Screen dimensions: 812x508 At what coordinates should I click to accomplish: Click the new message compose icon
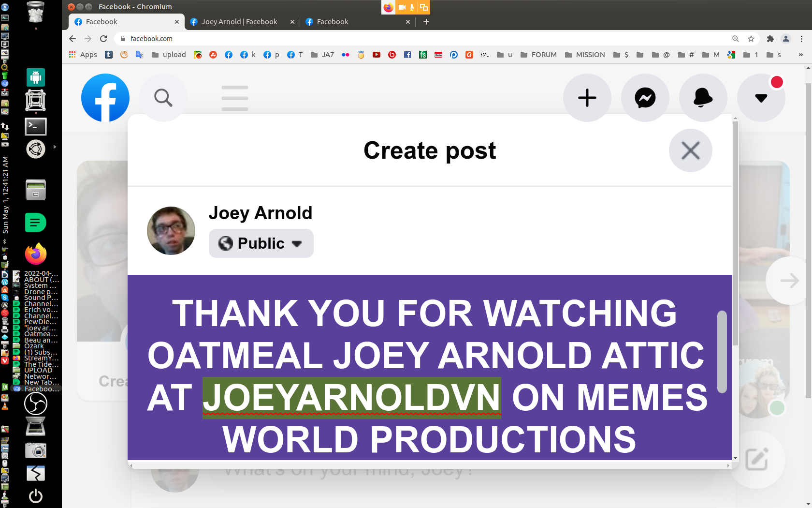[756, 460]
